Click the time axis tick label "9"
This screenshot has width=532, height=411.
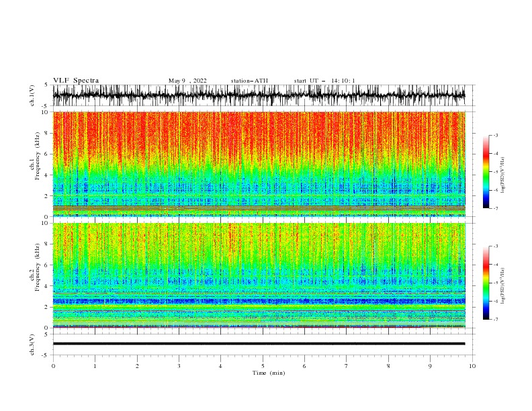point(430,366)
